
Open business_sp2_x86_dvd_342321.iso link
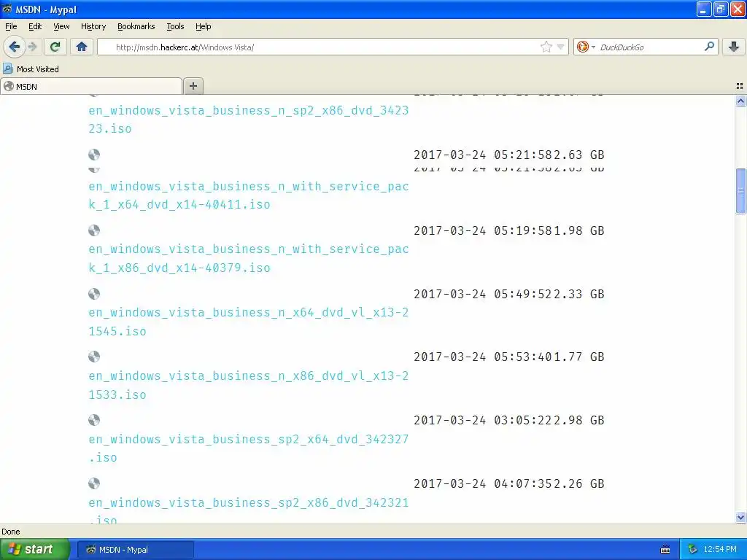pos(248,511)
